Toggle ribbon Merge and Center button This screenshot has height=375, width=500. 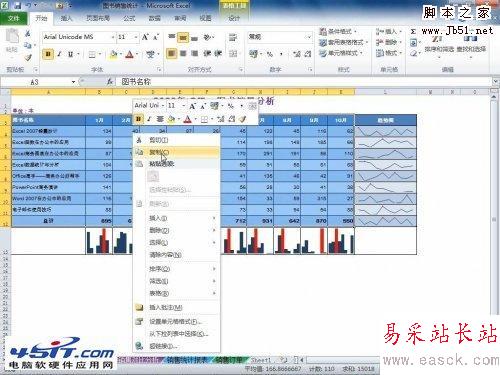tap(233, 53)
